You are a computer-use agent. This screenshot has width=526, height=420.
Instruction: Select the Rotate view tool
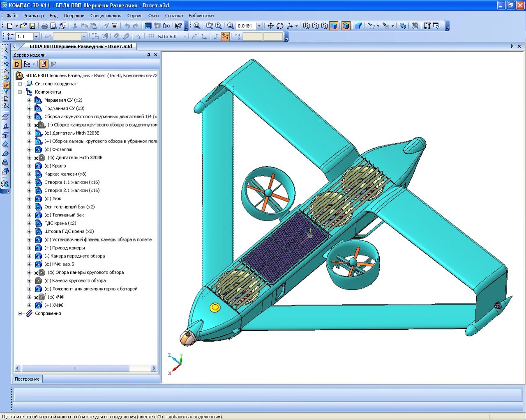280,26
